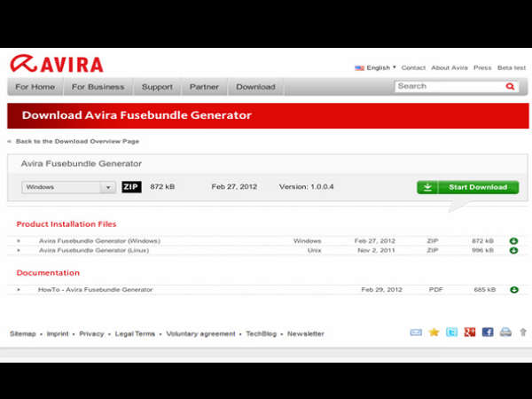
Task: Click the star bookmark icon in footer
Action: [434, 332]
